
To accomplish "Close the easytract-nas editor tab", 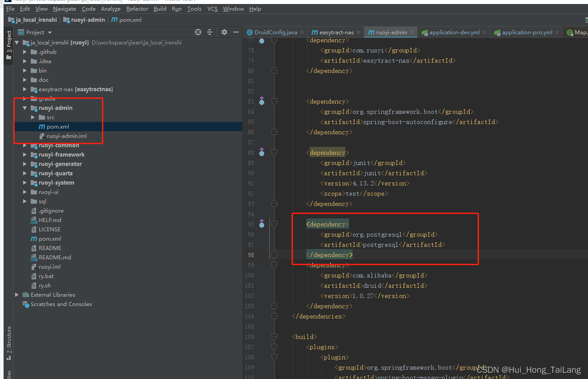I will tap(359, 32).
